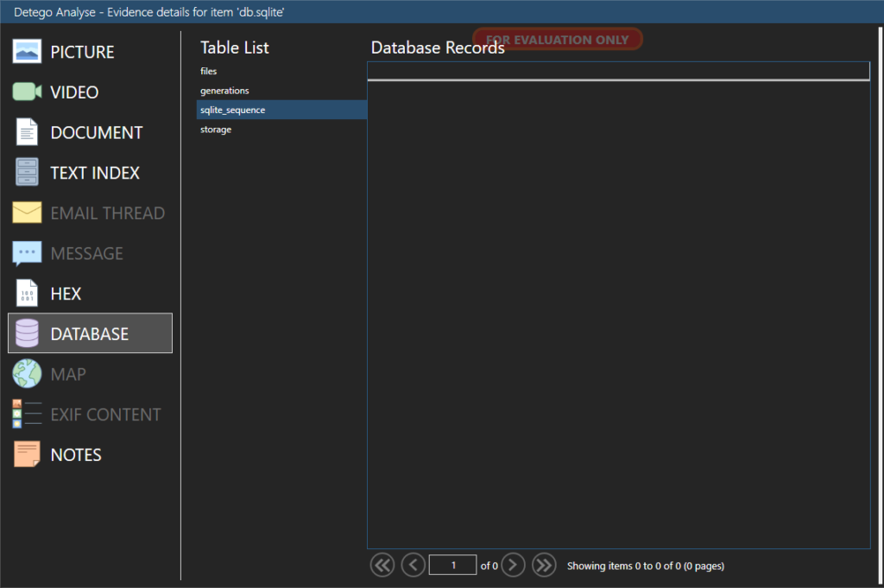The width and height of the screenshot is (884, 588).
Task: Select the MESSAGE label
Action: pos(87,254)
